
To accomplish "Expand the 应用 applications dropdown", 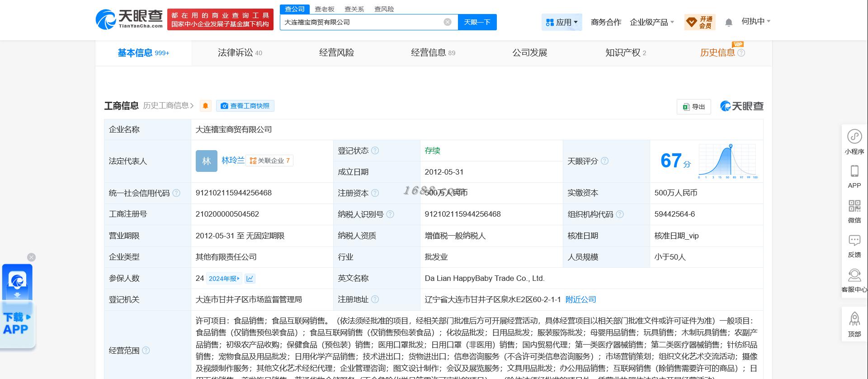I will click(562, 22).
